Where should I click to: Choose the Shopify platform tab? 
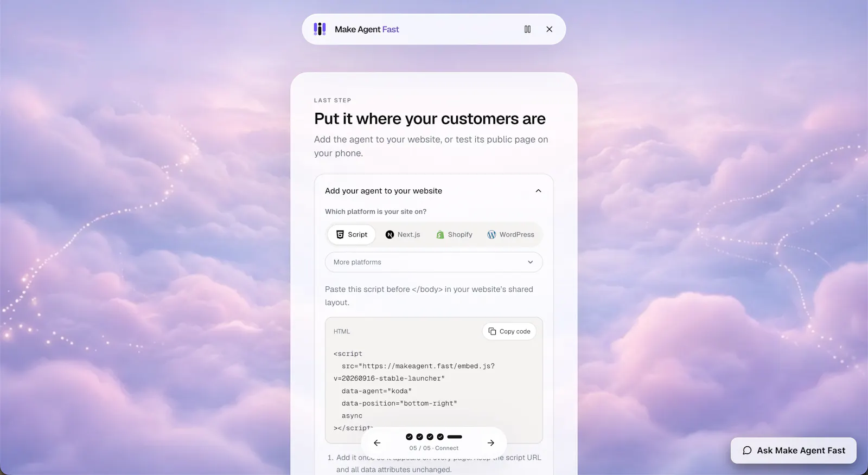[x=454, y=235]
